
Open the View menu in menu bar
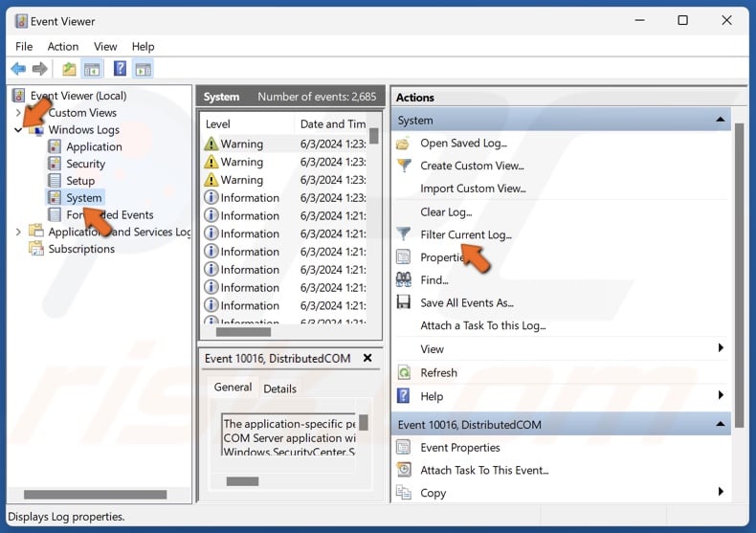coord(105,46)
